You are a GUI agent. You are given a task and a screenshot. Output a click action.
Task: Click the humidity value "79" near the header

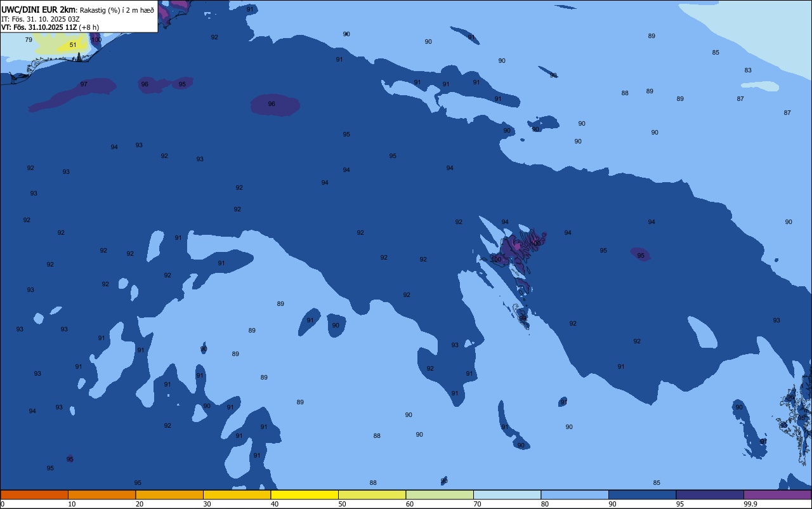pyautogui.click(x=29, y=40)
